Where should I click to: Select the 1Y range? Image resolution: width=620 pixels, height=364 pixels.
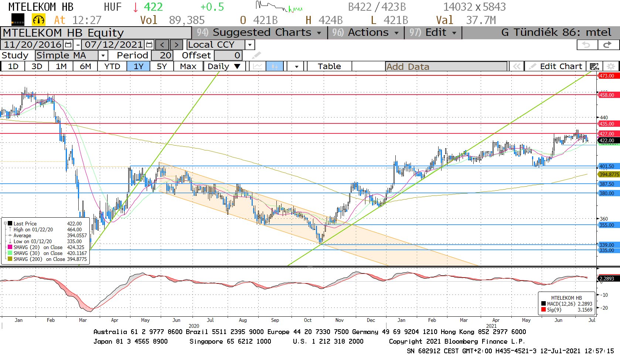point(139,67)
